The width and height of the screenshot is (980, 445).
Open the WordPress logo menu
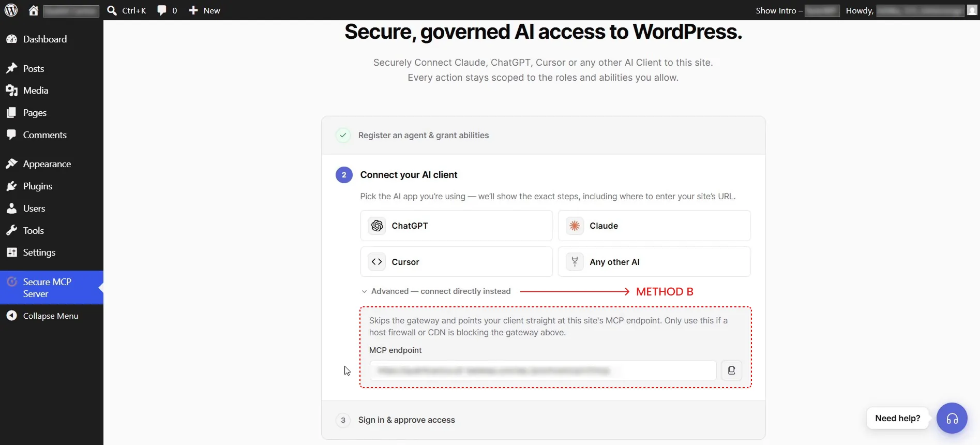point(11,10)
